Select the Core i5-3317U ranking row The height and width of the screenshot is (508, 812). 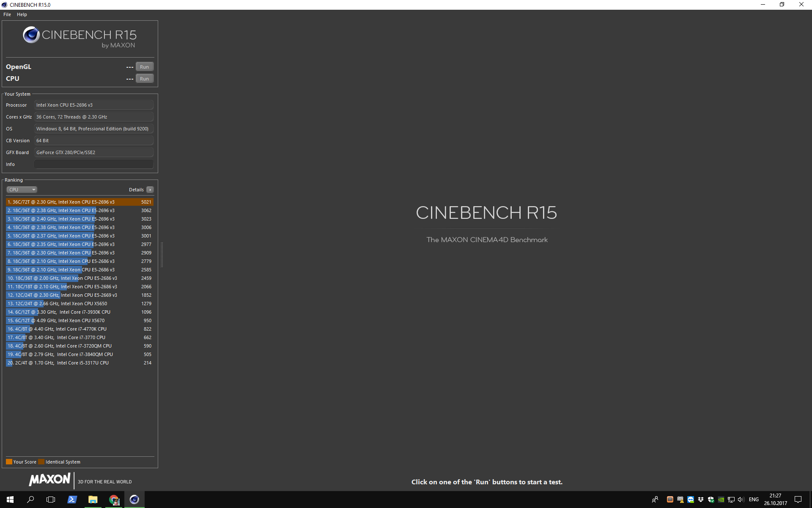coord(80,363)
